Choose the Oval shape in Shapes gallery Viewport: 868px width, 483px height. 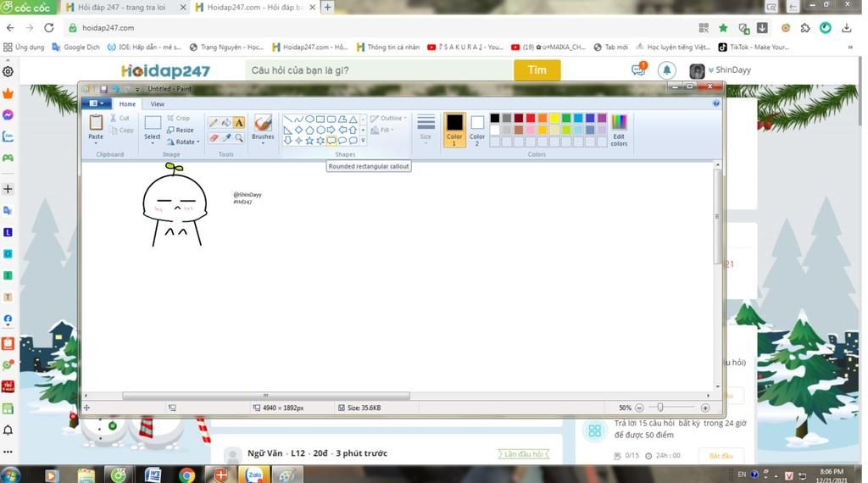[309, 119]
